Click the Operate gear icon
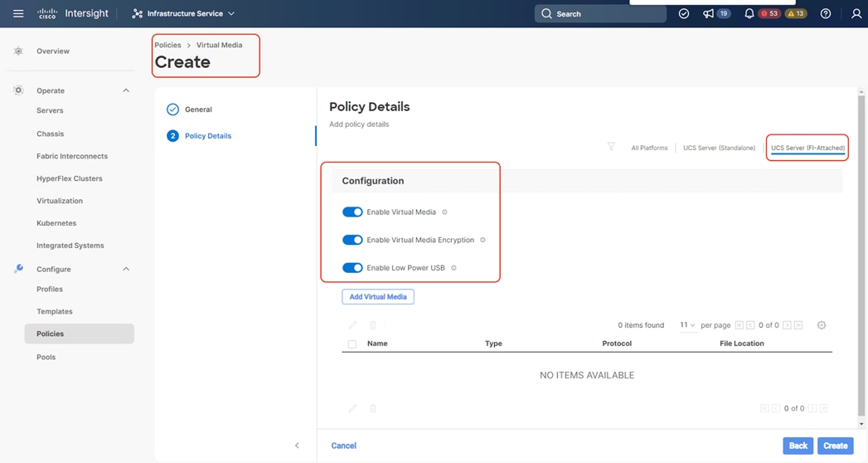The image size is (868, 463). [18, 90]
